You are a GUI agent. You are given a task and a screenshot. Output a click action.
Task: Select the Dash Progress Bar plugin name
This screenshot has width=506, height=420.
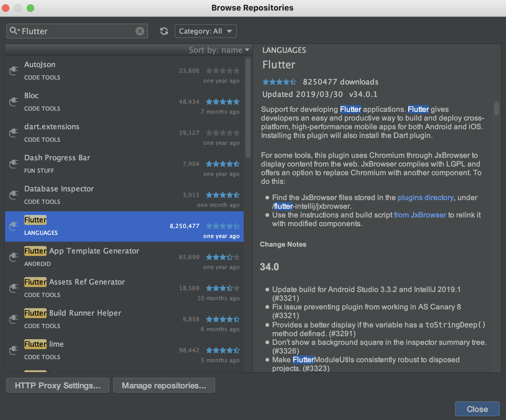point(57,158)
